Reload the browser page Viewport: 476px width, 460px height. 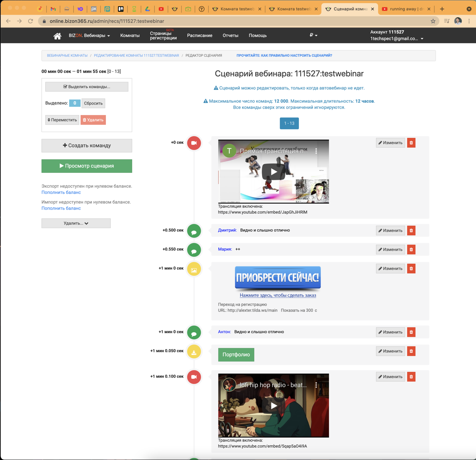pyautogui.click(x=31, y=21)
